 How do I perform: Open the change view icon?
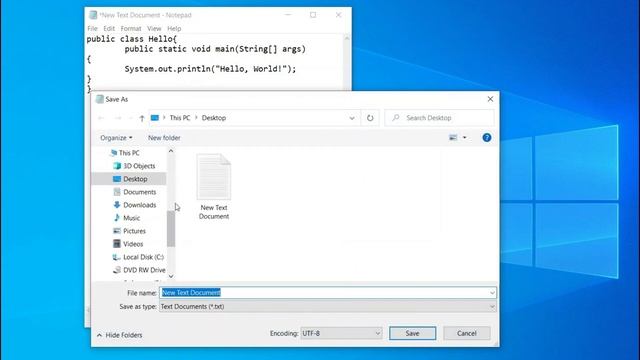point(453,138)
